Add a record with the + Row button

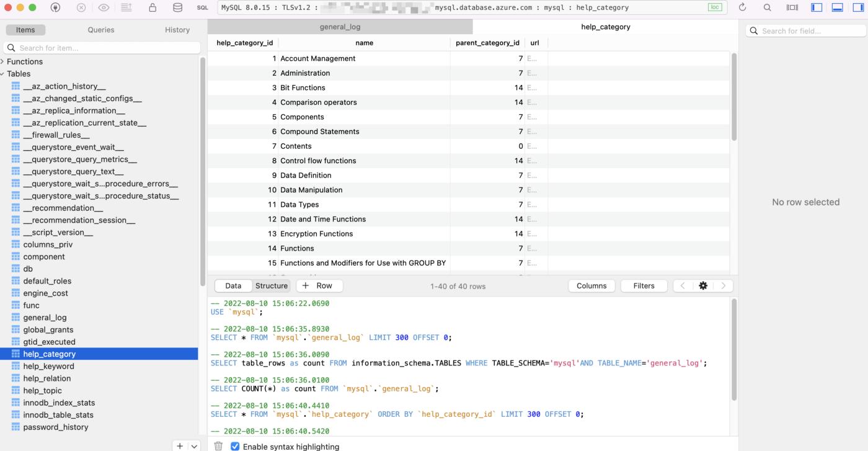319,285
